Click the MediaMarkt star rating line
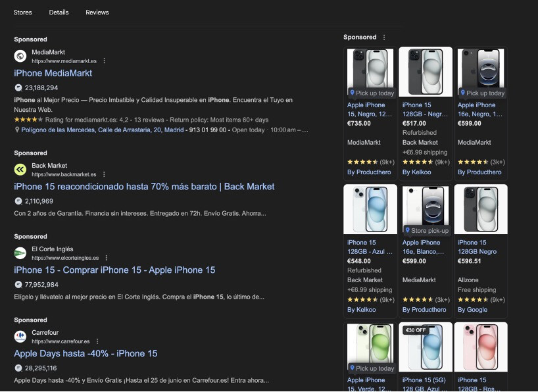This screenshot has width=538, height=392. [x=141, y=120]
